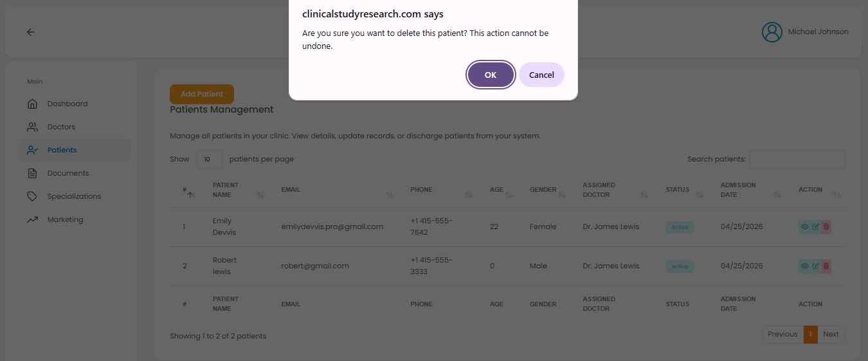Sort by Email column arrows

point(390,194)
